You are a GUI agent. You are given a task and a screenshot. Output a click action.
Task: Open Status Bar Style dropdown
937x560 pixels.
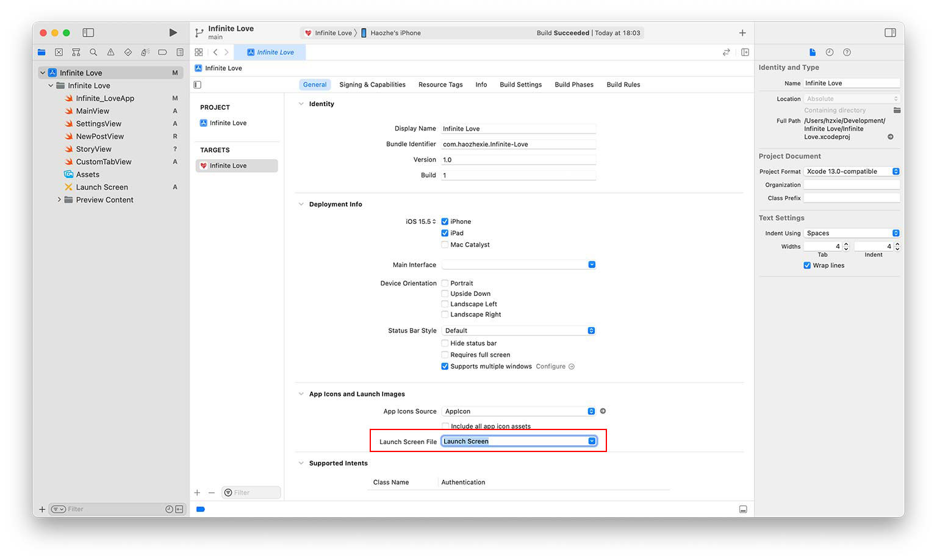(591, 331)
